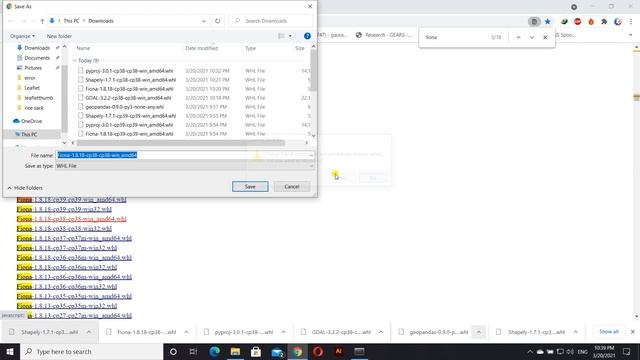The height and width of the screenshot is (360, 640).
Task: Open the address bar history dropdown
Action: [204, 21]
